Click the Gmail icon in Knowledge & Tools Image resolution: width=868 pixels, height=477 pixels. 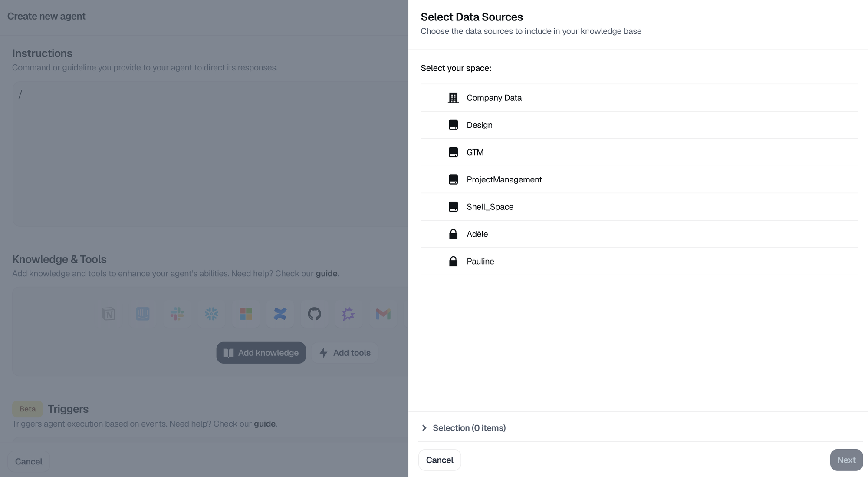click(x=383, y=314)
